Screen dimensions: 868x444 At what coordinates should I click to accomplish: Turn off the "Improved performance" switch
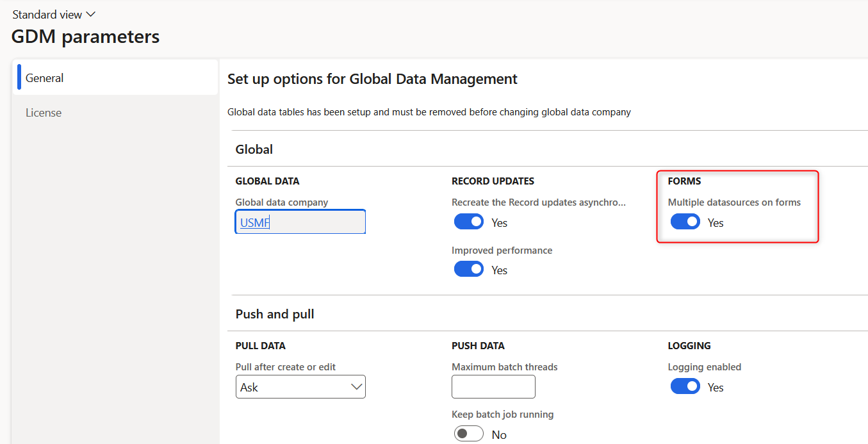469,268
